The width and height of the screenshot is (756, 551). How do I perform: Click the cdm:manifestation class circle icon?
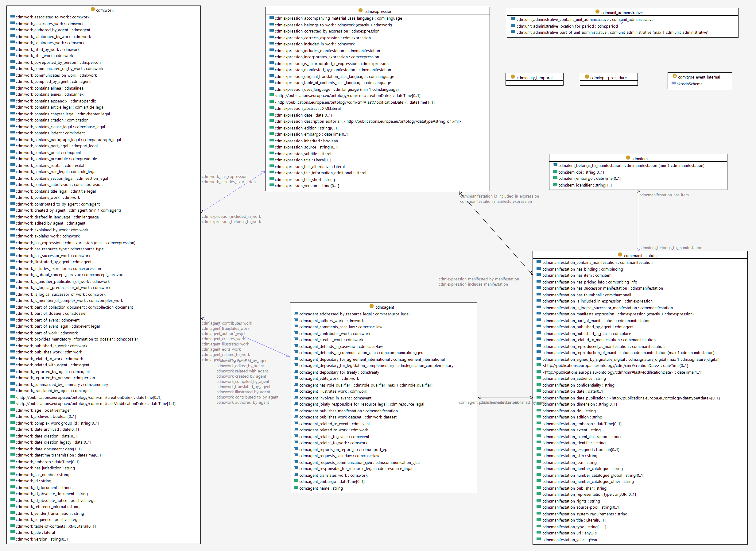[620, 255]
